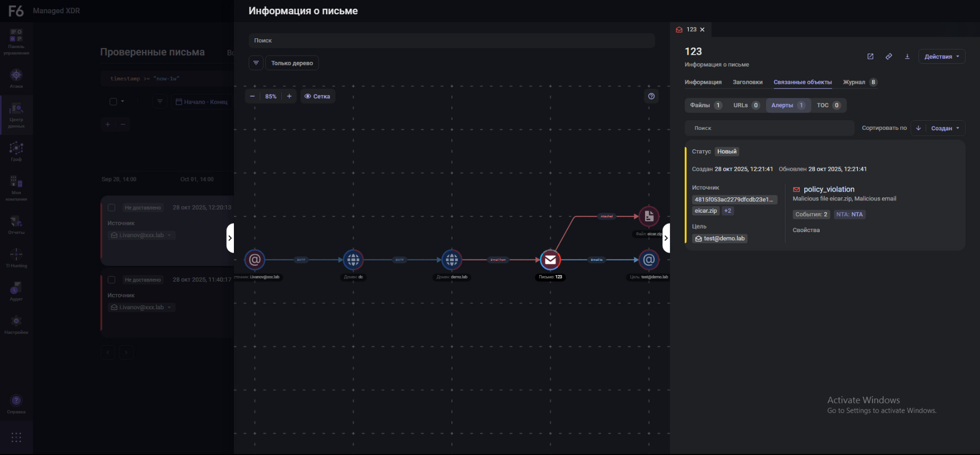This screenshot has height=455, width=980.
Task: Toggle the sort direction arrow
Action: [918, 128]
